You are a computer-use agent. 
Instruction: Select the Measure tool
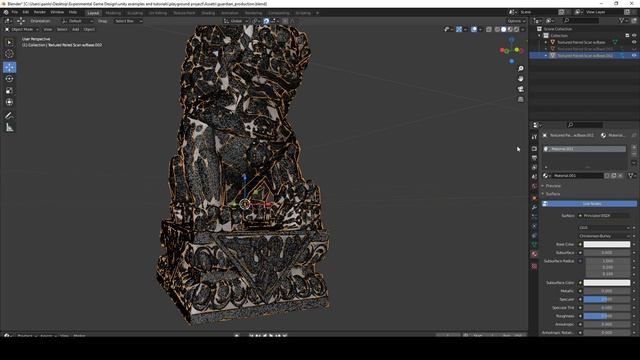click(x=9, y=128)
